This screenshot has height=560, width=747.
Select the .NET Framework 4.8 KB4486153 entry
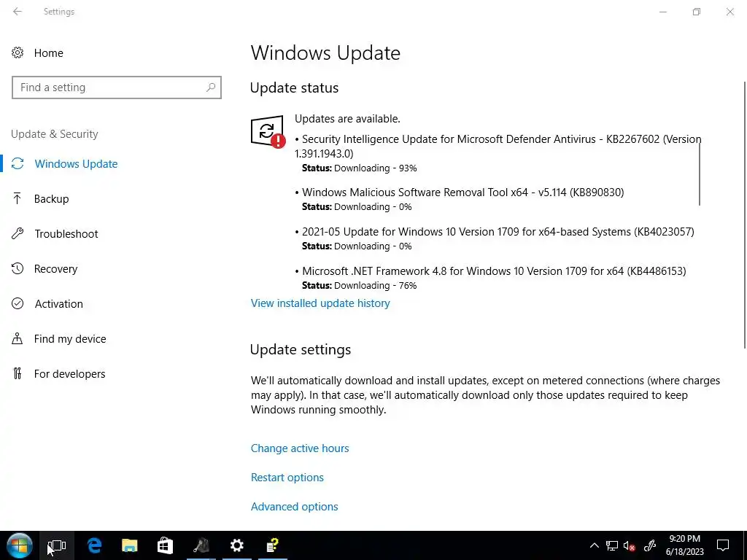coord(494,271)
